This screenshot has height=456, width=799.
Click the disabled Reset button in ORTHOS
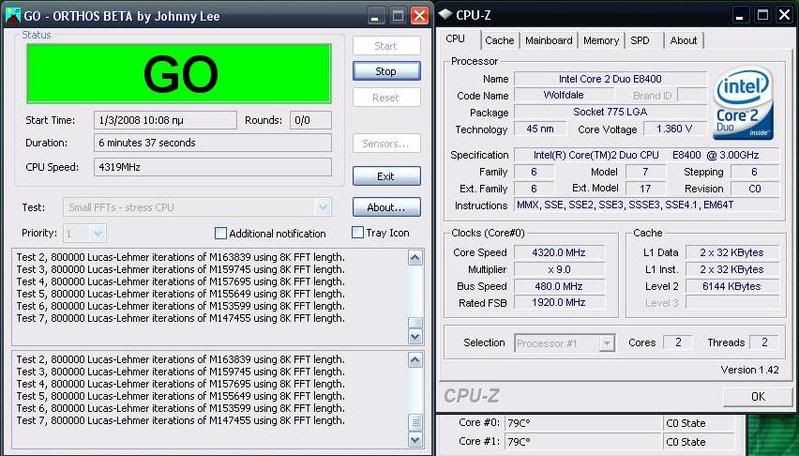tap(386, 97)
